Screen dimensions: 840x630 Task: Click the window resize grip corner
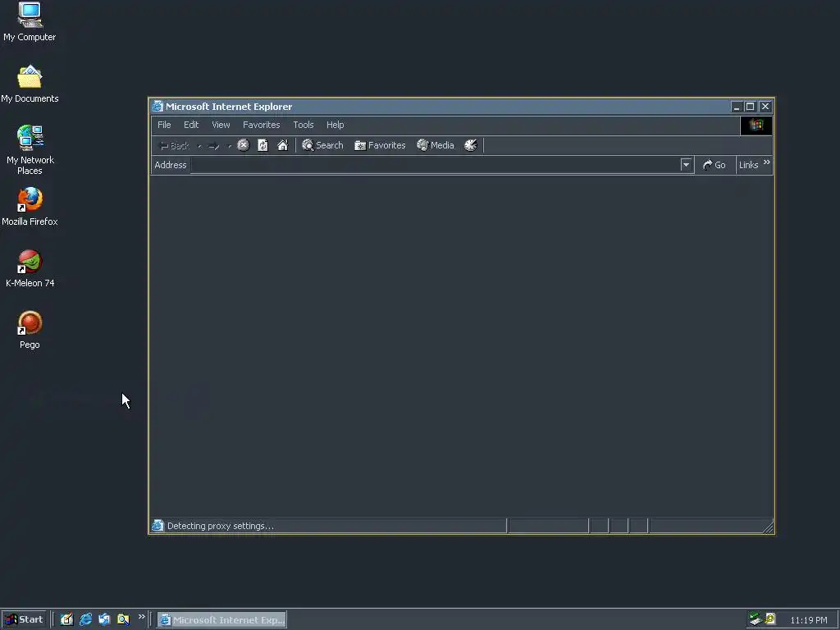(768, 527)
